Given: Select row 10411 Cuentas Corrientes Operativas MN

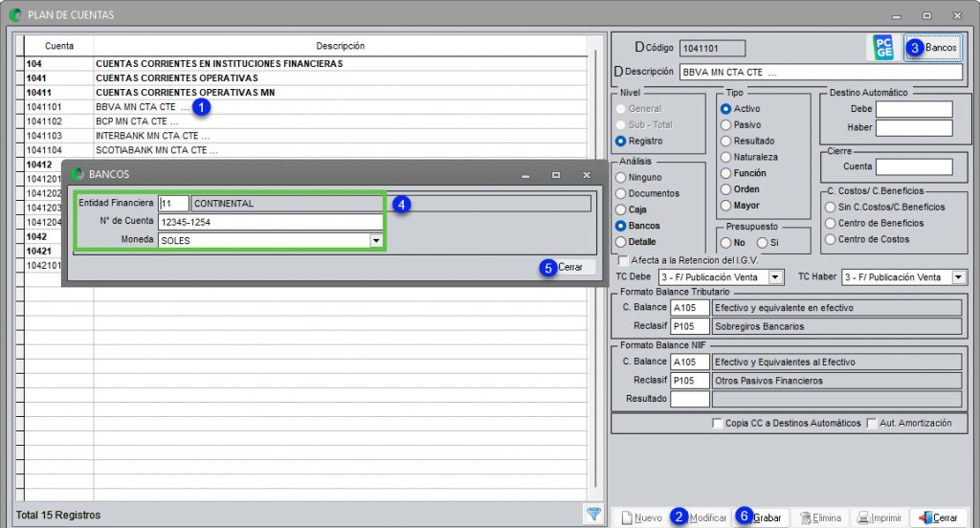Looking at the screenshot, I should [x=305, y=93].
